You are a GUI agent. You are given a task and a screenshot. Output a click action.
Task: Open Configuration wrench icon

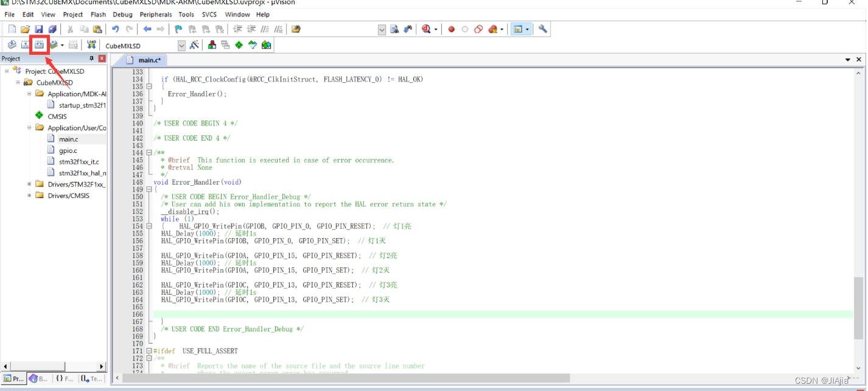click(x=543, y=29)
